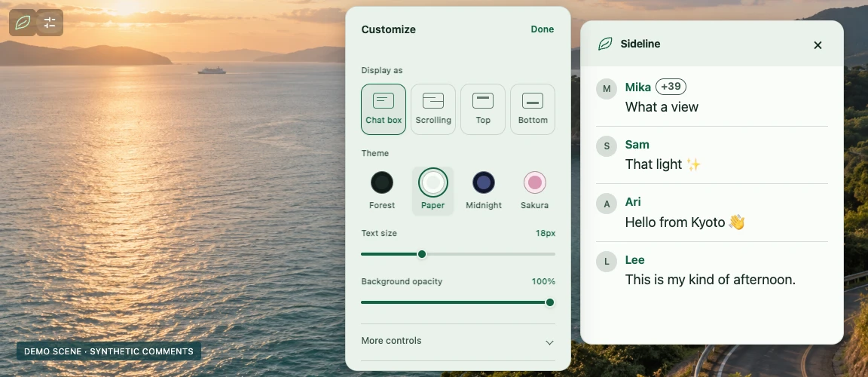Select the Scrolling display mode
This screenshot has height=377, width=868.
tap(433, 109)
